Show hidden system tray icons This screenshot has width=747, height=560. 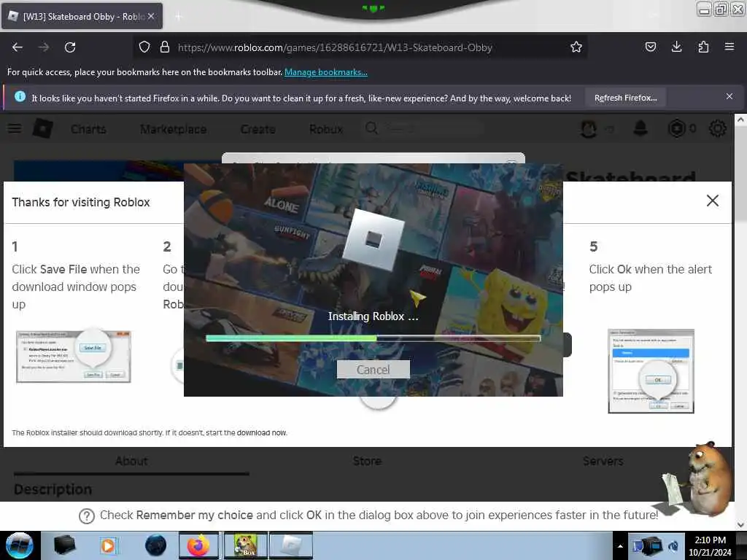point(620,546)
